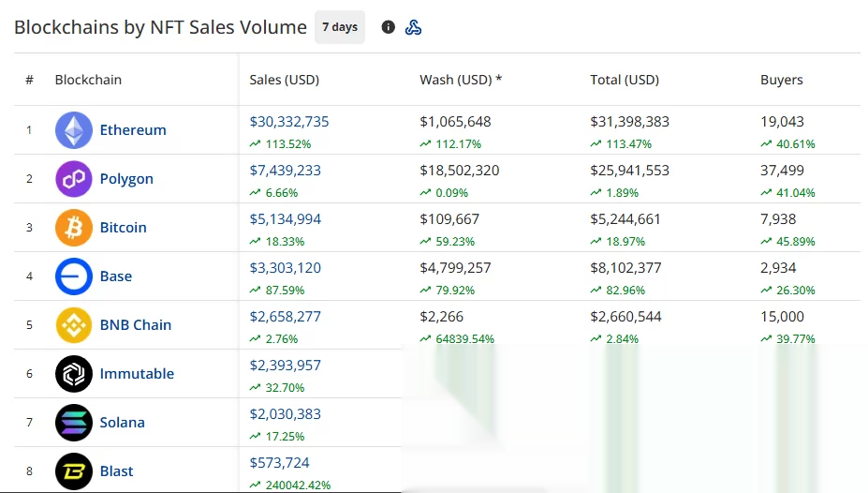Click Ethereum sales value $30,332,735
868x493 pixels.
coord(289,122)
